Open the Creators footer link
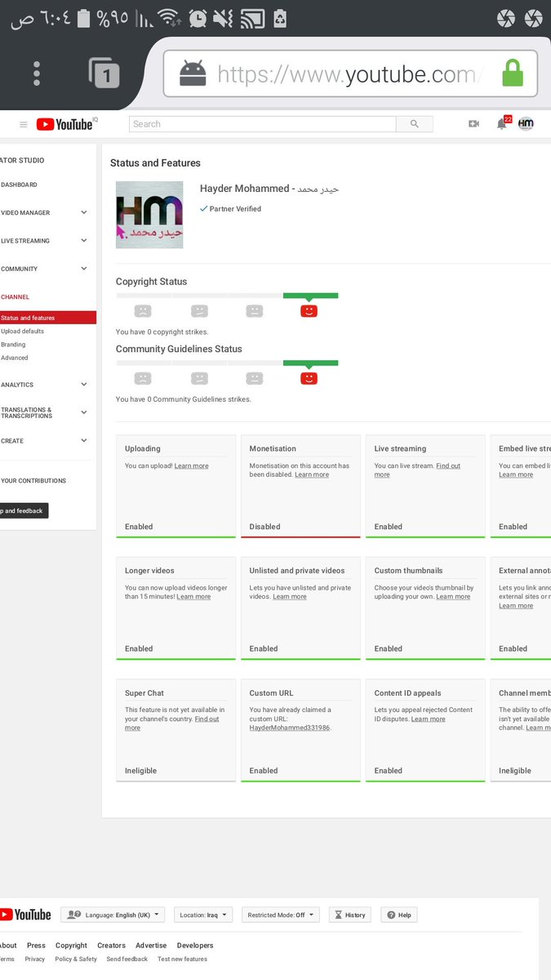The width and height of the screenshot is (551, 980). (x=112, y=946)
